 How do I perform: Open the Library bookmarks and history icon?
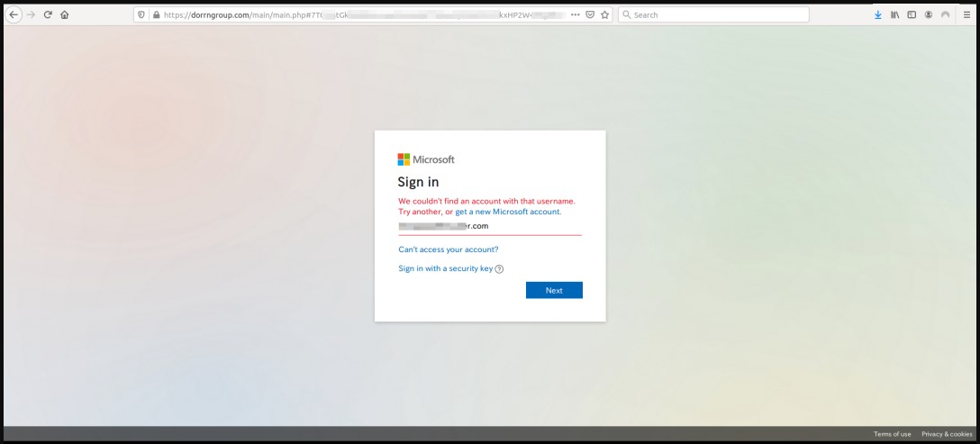895,14
